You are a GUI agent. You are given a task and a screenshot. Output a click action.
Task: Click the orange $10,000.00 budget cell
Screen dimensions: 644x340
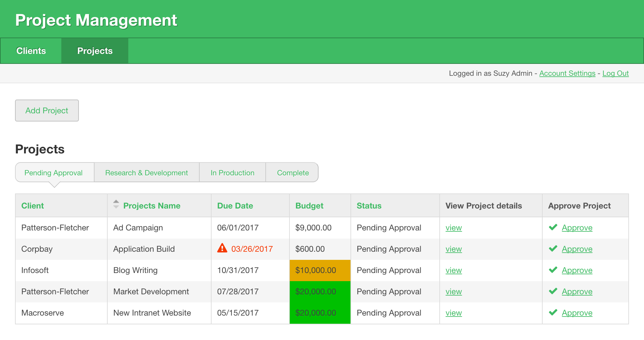coord(320,270)
